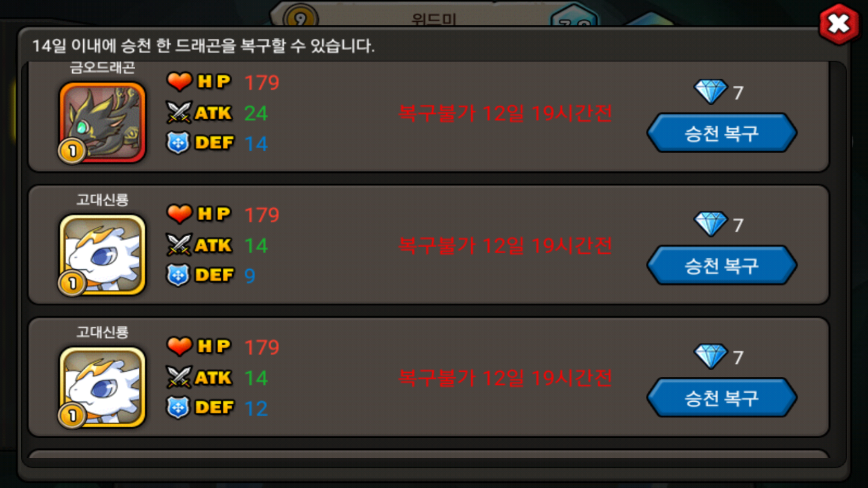The height and width of the screenshot is (488, 868).
Task: Tap the DEF shield icon showing 9
Action: [178, 275]
